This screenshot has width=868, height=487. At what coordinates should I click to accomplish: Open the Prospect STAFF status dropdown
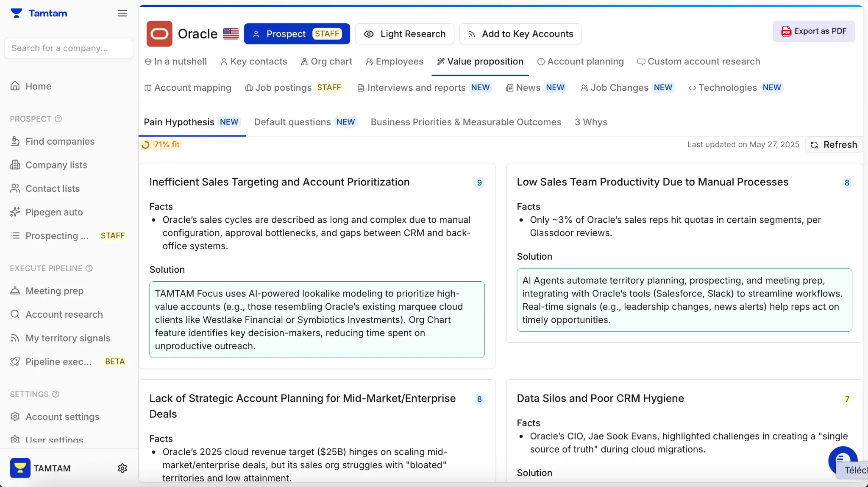click(297, 34)
